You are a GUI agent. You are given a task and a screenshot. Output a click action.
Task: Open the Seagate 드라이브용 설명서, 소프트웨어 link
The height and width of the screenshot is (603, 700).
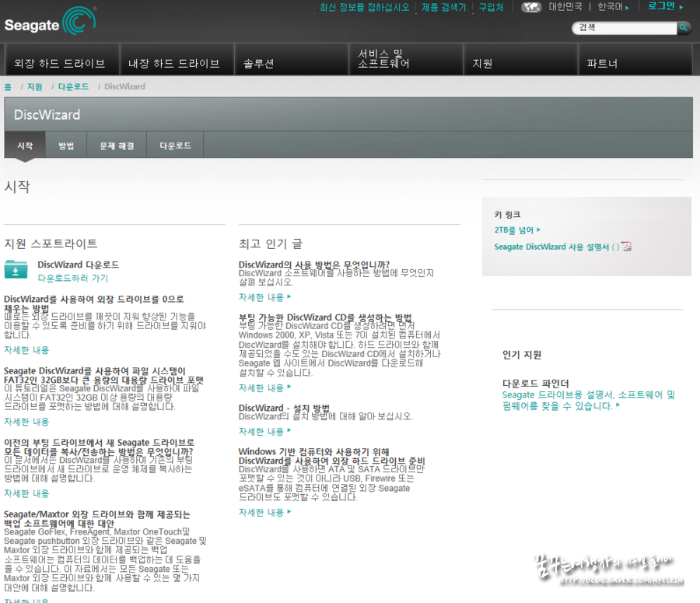pos(589,401)
